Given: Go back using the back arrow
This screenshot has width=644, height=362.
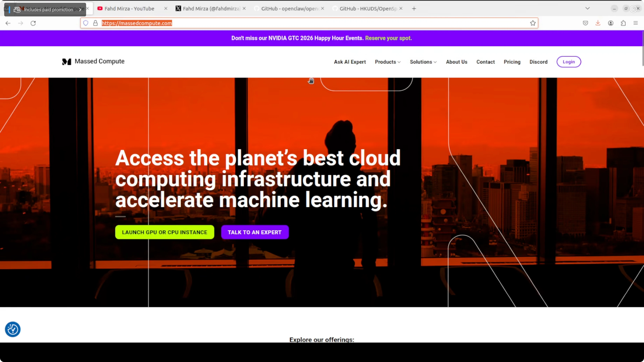Looking at the screenshot, I should (x=8, y=23).
